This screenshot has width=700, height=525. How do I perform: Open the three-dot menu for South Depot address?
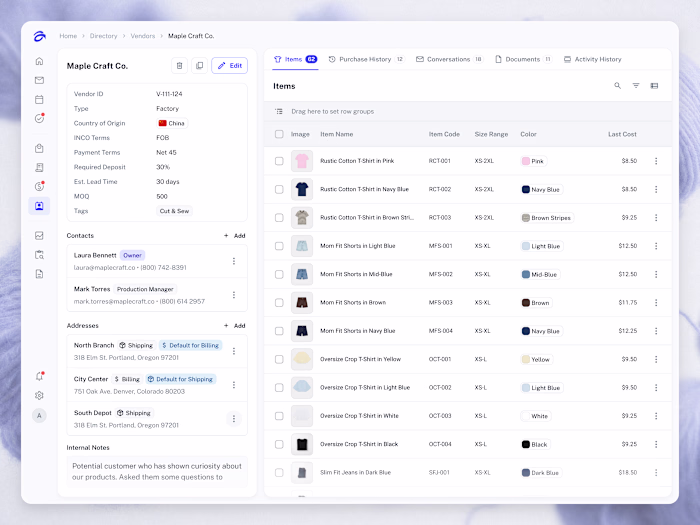(233, 419)
